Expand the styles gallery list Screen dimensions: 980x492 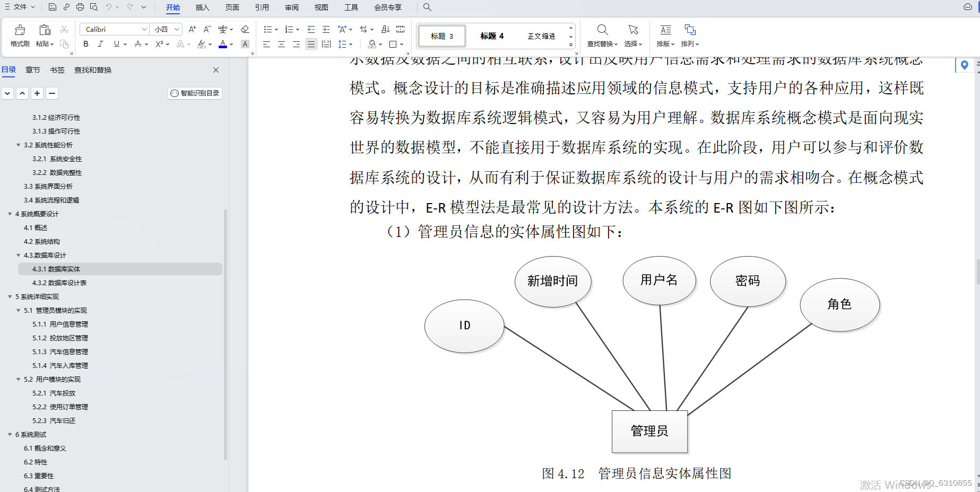coord(571,45)
